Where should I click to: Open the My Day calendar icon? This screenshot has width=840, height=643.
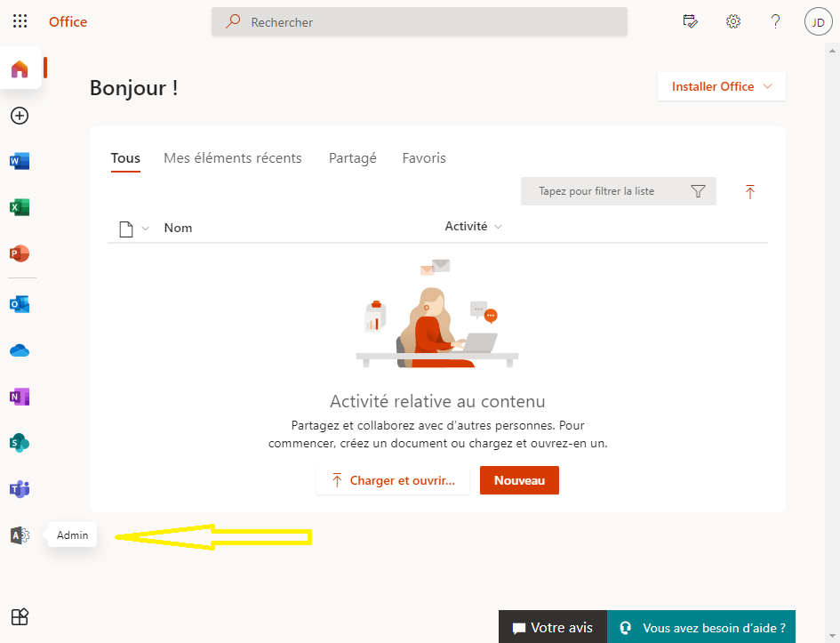pos(690,21)
